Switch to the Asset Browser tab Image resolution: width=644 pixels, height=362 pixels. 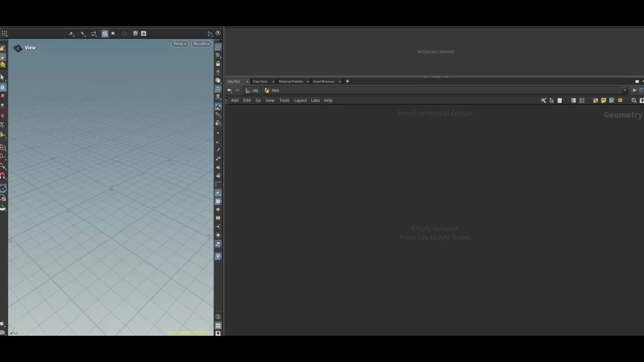click(324, 81)
